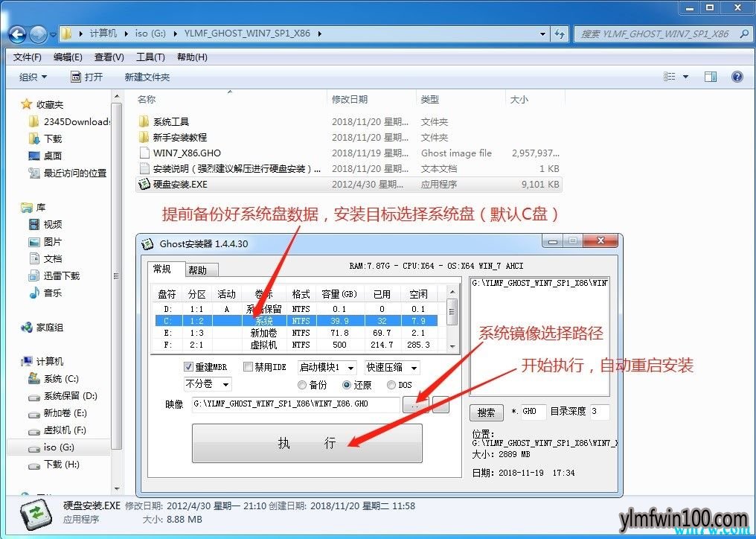Open the view options dropdown arrow

coord(685,77)
